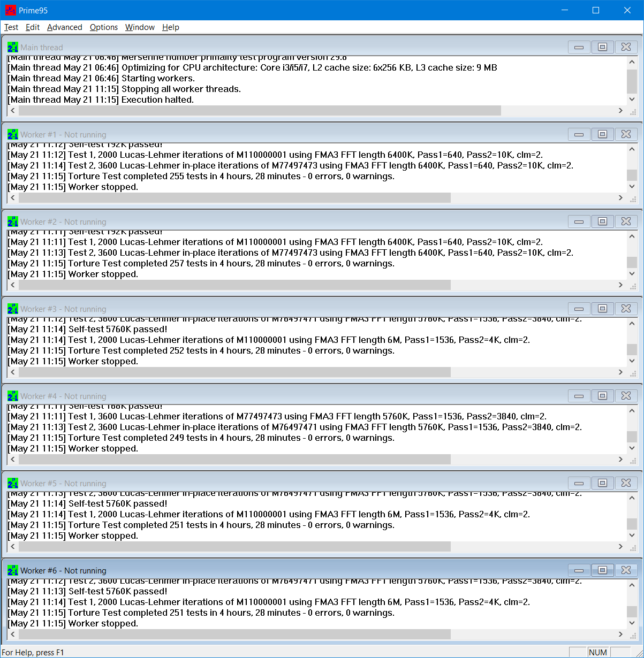Click the Worker #2 window icon
Screen dimensions: 644x658
click(x=13, y=221)
